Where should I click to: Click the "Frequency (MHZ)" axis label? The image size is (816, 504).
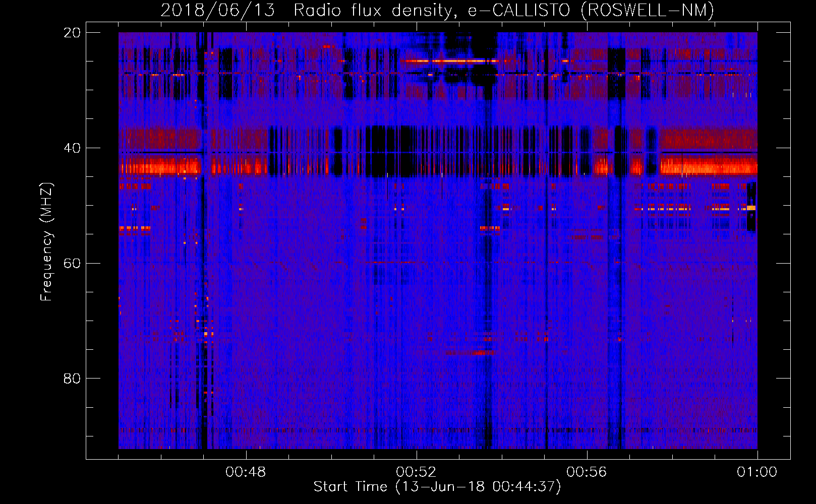46,242
